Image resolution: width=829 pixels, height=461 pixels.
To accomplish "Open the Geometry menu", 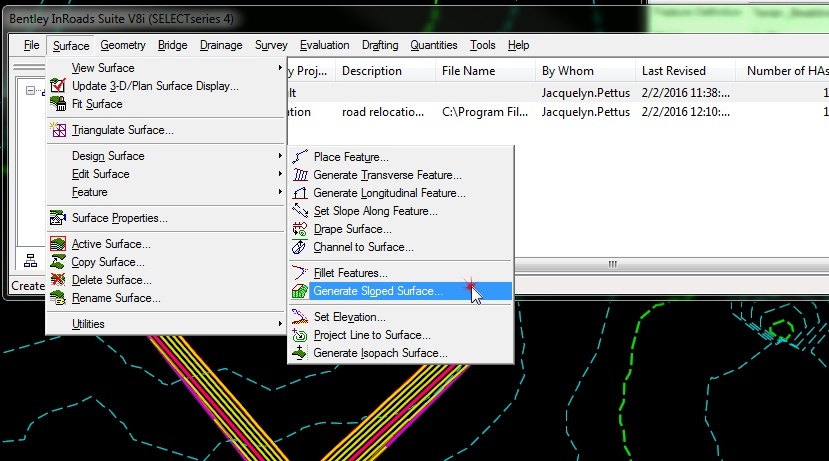I will pos(123,45).
